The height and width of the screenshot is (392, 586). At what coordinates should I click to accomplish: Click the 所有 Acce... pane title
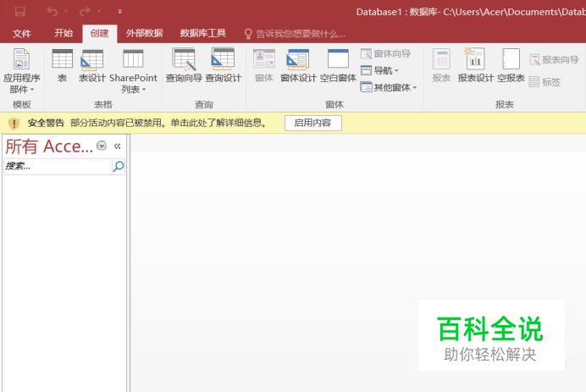point(48,146)
